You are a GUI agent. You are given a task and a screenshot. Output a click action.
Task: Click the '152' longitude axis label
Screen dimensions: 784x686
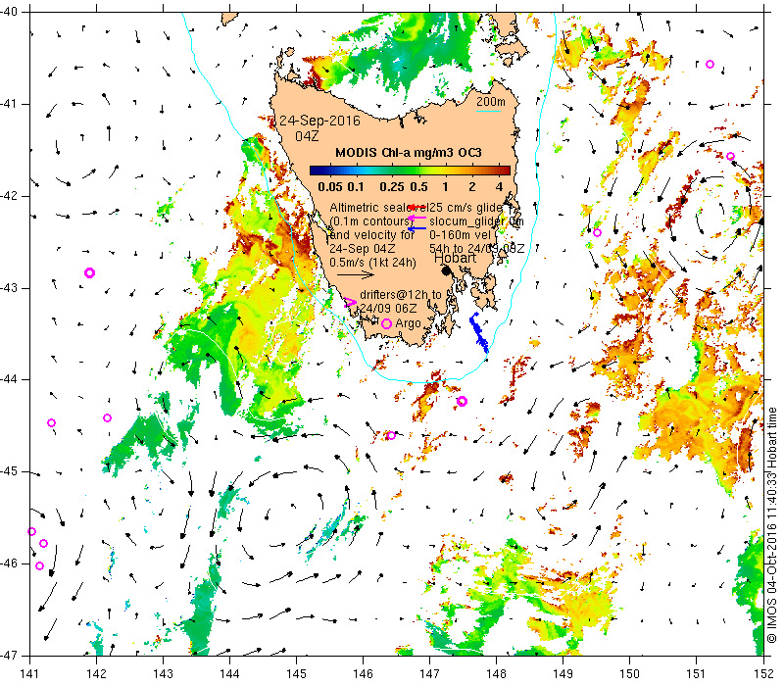click(763, 674)
